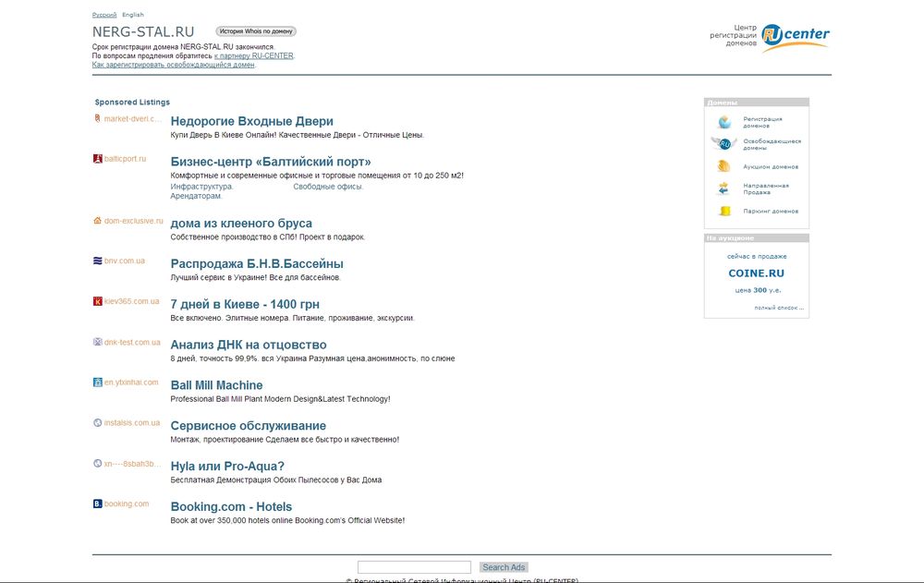
Task: Click the kiev365.com.ua red favicon
Action: 98,301
